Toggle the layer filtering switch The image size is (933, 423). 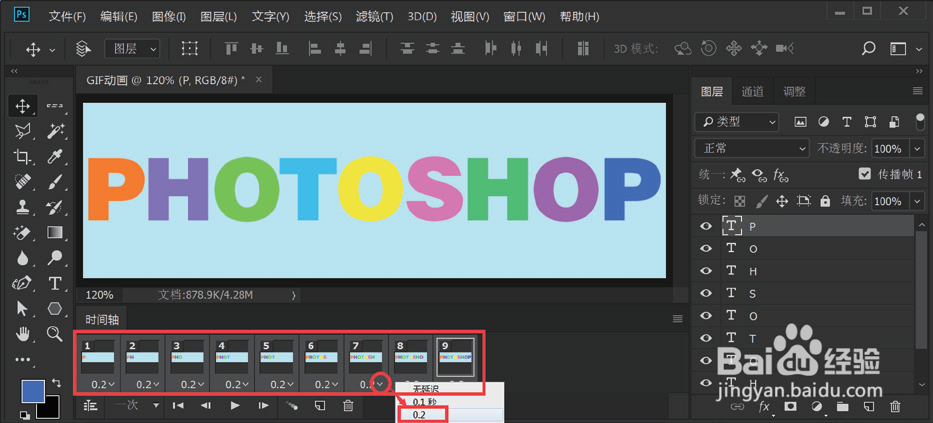coord(919,122)
